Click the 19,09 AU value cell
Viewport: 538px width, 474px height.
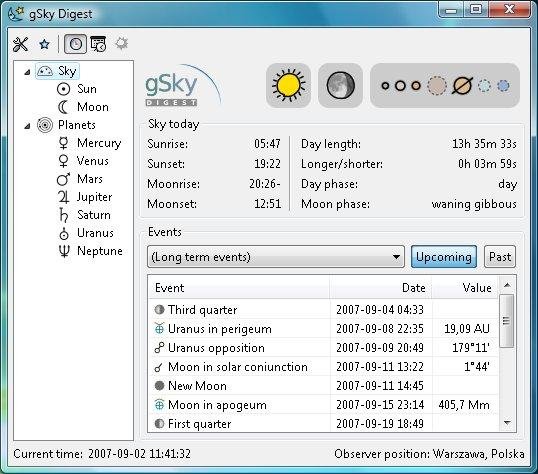[x=467, y=329]
